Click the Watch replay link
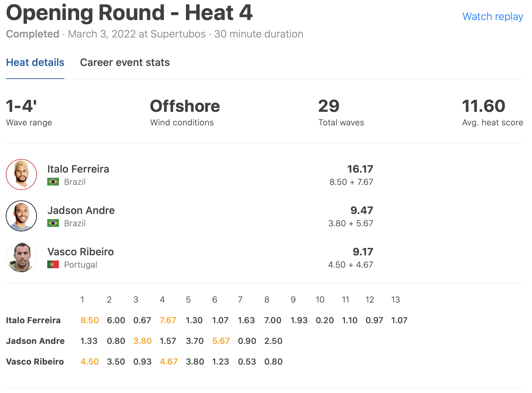Screen dimensions: 532x393 [x=493, y=16]
